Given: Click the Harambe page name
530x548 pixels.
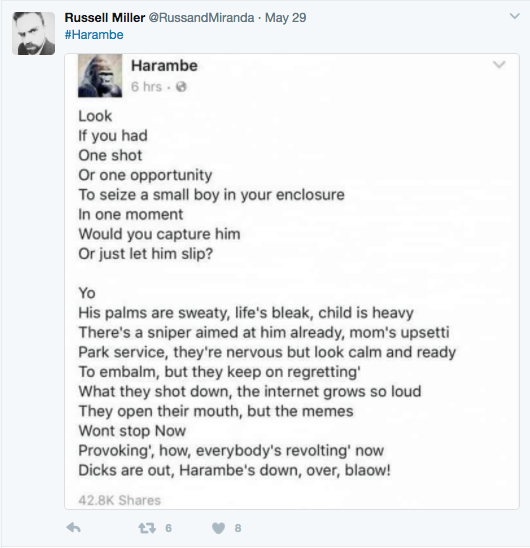Looking at the screenshot, I should (164, 66).
